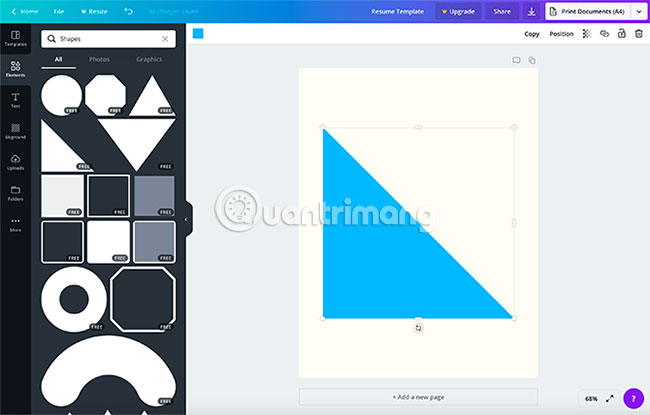650x415 pixels.
Task: Open the Background sidebar panel
Action: point(15,131)
